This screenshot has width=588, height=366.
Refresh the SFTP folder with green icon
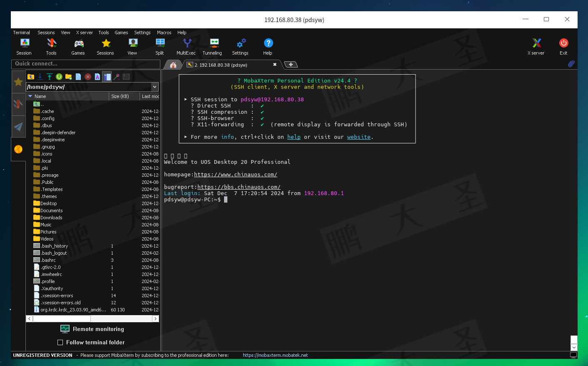pyautogui.click(x=59, y=77)
